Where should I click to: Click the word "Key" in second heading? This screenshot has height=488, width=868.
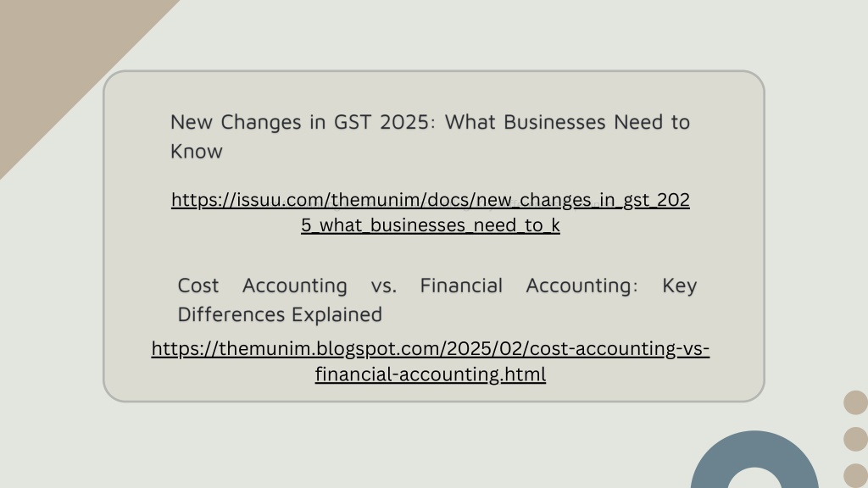point(679,286)
